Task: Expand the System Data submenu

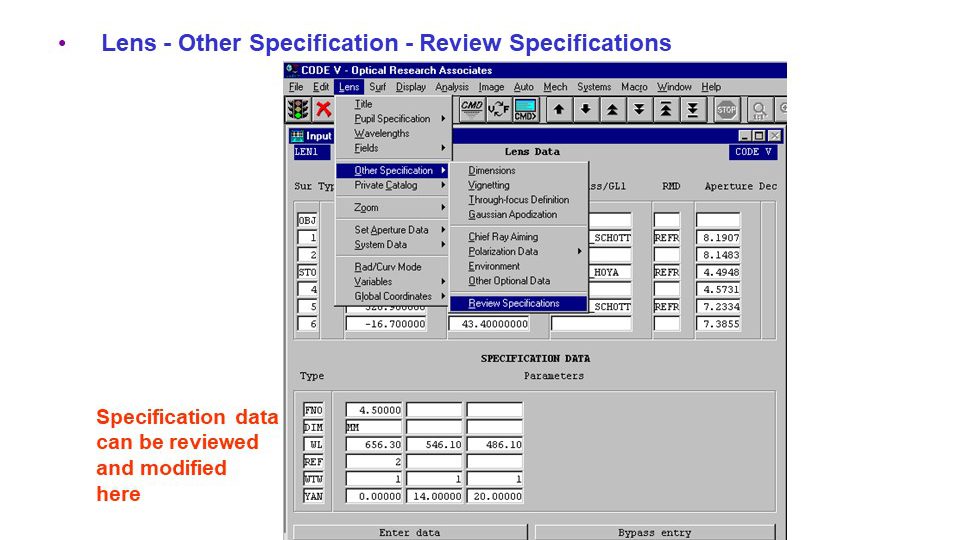Action: click(x=392, y=244)
